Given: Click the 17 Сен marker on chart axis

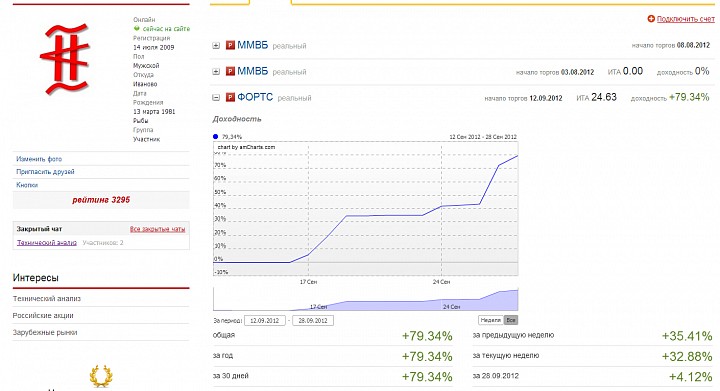Looking at the screenshot, I should pos(308,282).
